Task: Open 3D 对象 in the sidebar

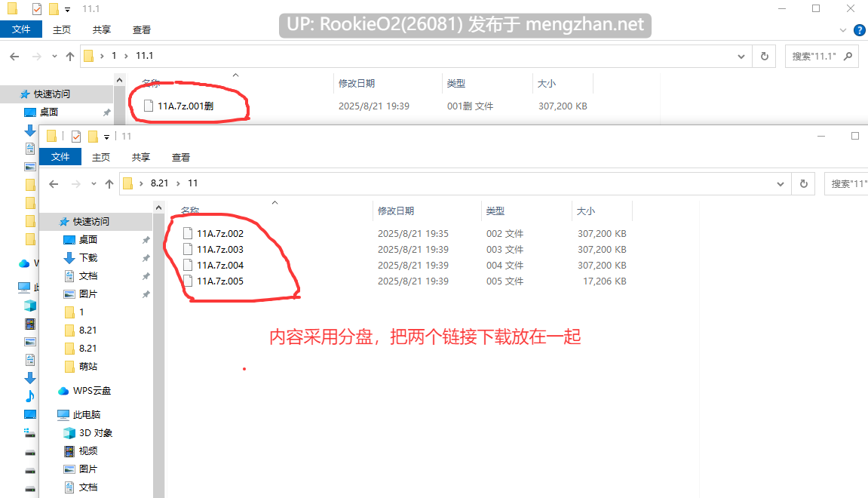Action: 96,433
